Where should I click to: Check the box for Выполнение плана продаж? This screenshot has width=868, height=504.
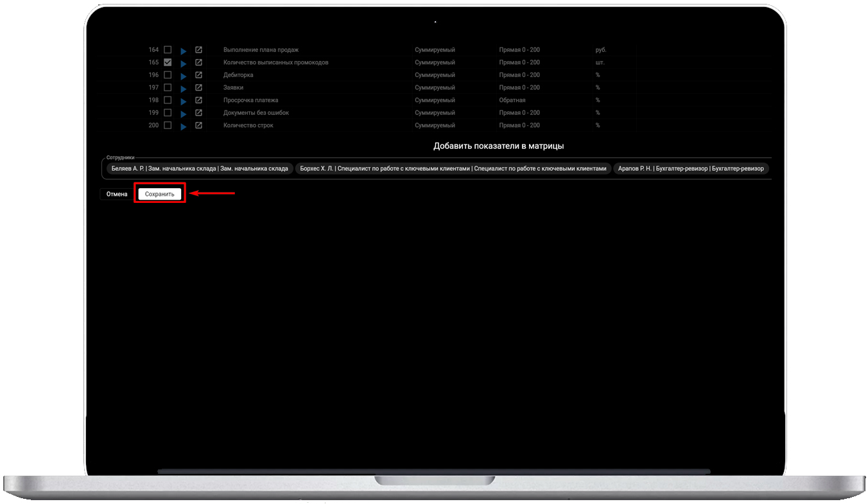(x=168, y=49)
